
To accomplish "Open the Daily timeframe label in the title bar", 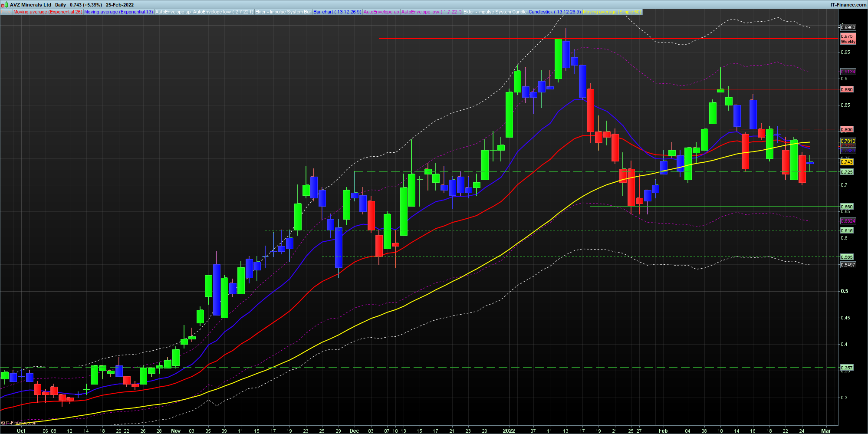I will coord(60,5).
